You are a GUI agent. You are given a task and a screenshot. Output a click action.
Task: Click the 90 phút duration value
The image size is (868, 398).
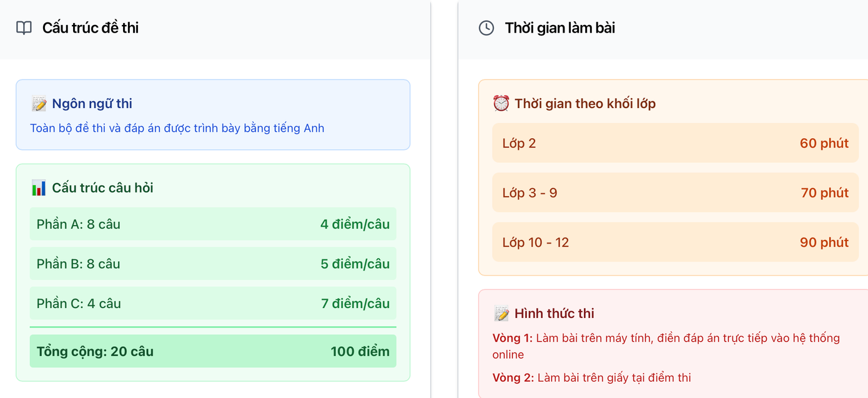pos(824,242)
